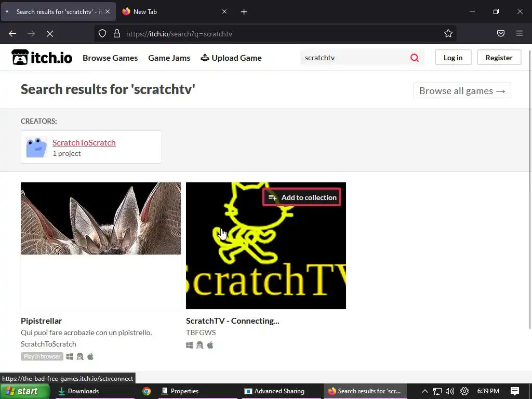Screen dimensions: 532x399
Task: Click the 6:39 PM clock
Action: coord(488,391)
